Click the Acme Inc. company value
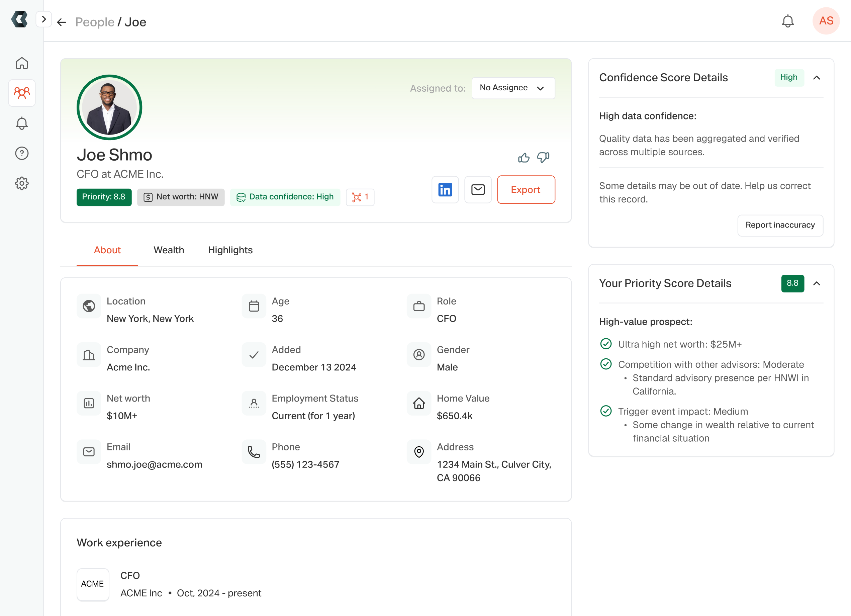 click(128, 367)
